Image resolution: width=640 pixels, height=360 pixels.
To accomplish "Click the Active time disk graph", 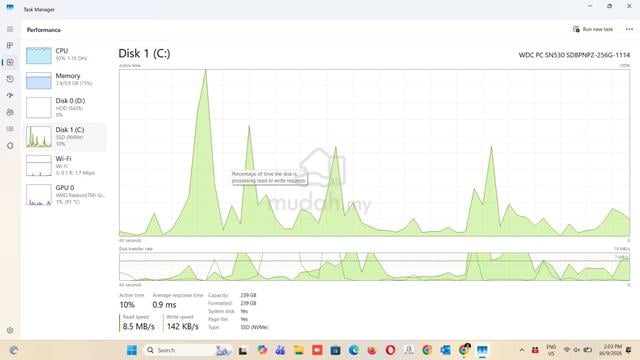I will (x=374, y=153).
